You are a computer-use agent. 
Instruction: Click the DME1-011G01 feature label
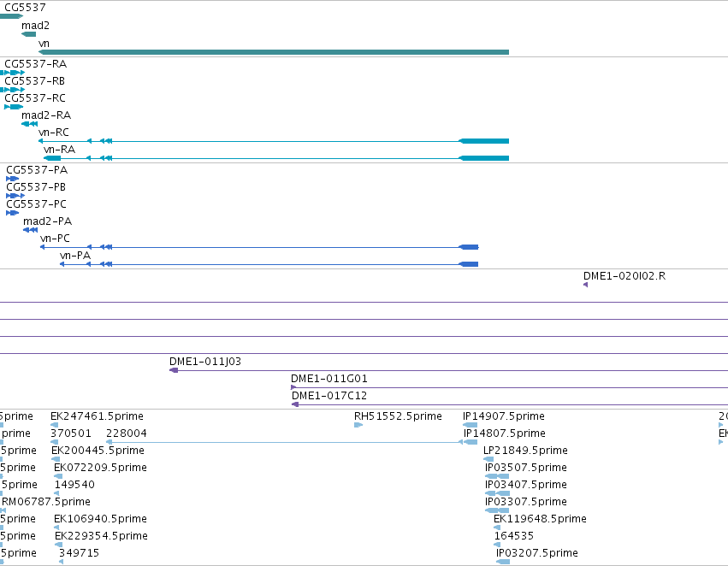click(x=329, y=379)
